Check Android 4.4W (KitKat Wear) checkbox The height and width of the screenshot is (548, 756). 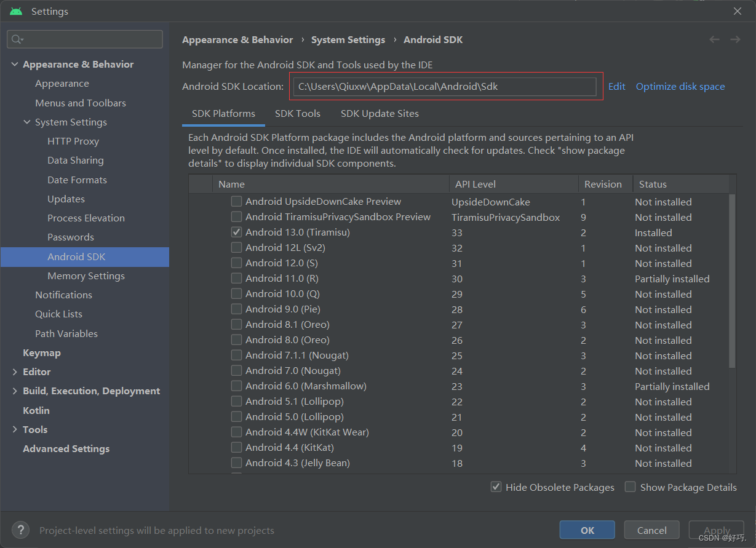[236, 432]
